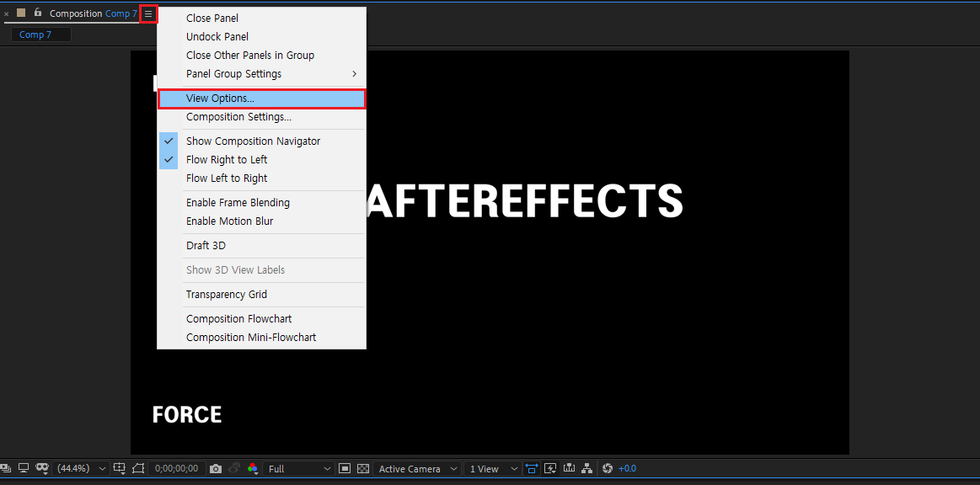
Task: Enable Frame Blending from the menu
Action: click(x=261, y=203)
